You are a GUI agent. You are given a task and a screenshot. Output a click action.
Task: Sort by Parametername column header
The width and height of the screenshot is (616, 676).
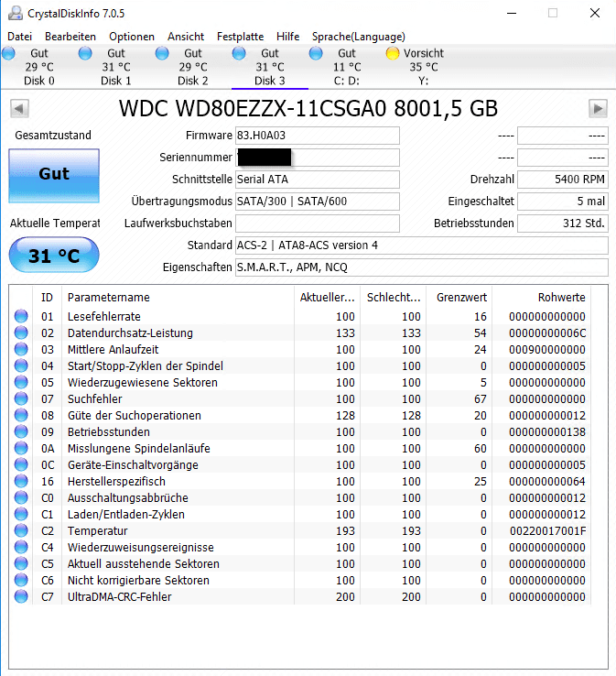[178, 297]
